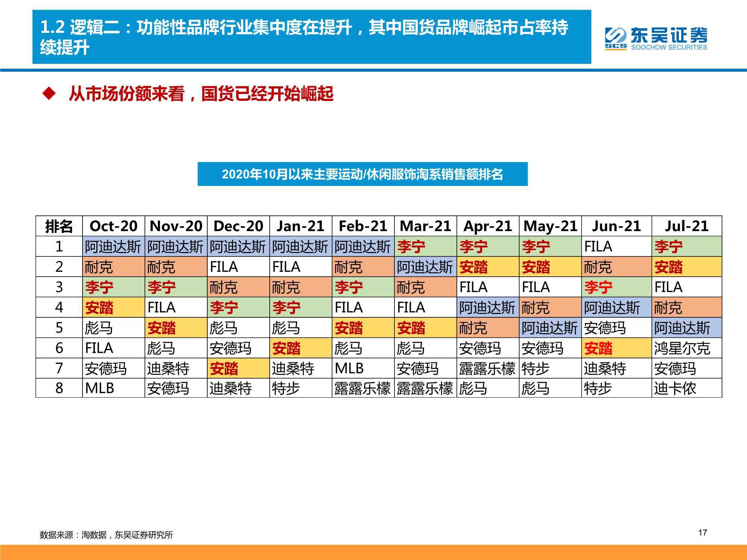Click rank number 6 cell
747x560 pixels.
point(59,348)
